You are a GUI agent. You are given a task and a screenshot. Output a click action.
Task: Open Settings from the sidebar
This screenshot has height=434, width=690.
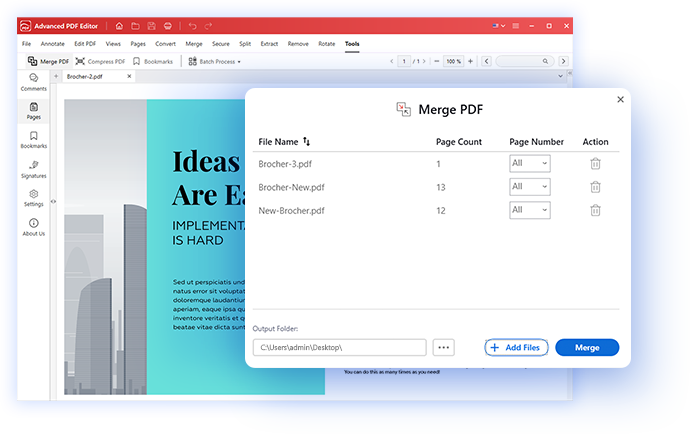33,198
